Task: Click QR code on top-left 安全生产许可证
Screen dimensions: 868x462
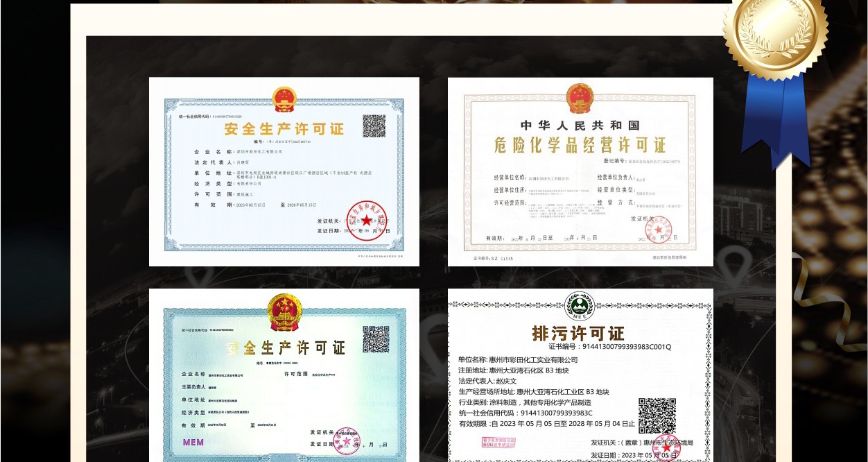Action: [374, 126]
